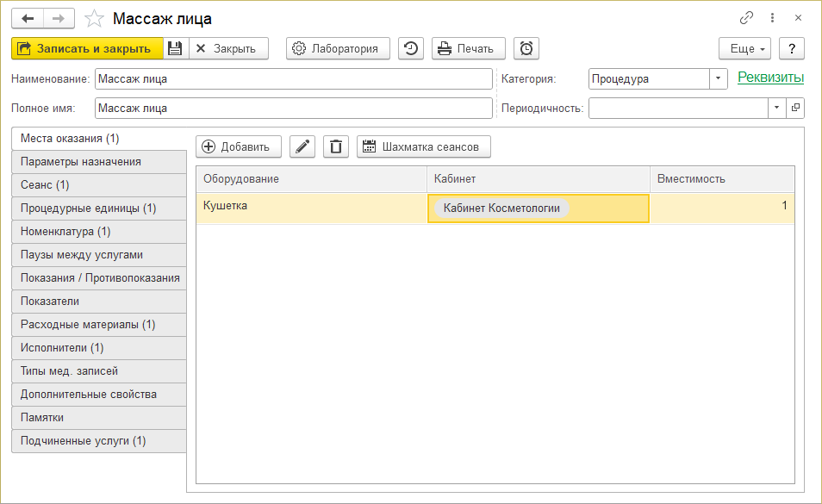Screen dimensions: 822x504
Task: Open the Расходные материалы (1) tab
Action: pyautogui.click(x=98, y=324)
